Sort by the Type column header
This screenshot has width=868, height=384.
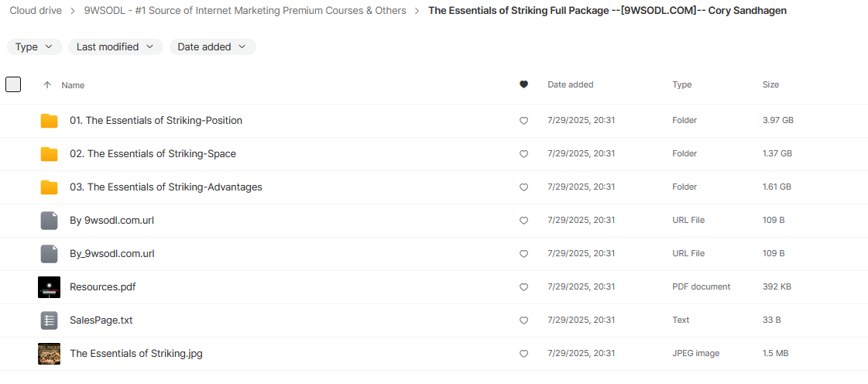tap(681, 85)
